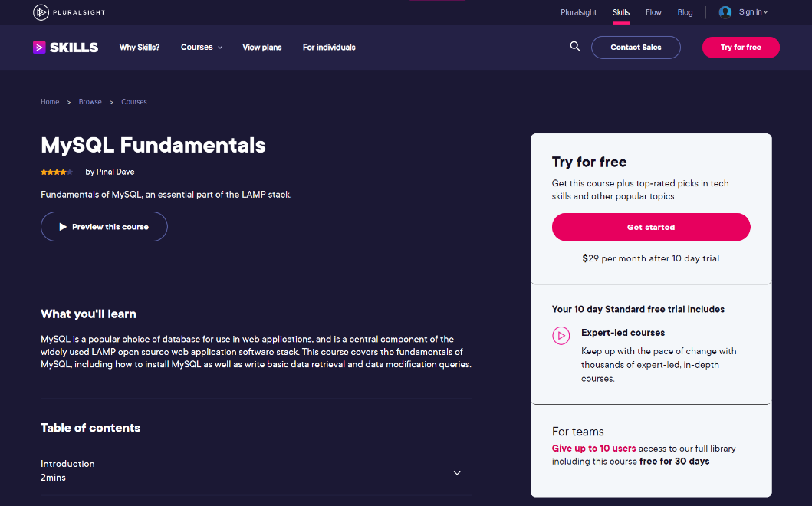Click the play icon beside Expert-led courses
The width and height of the screenshot is (812, 506).
pos(561,336)
